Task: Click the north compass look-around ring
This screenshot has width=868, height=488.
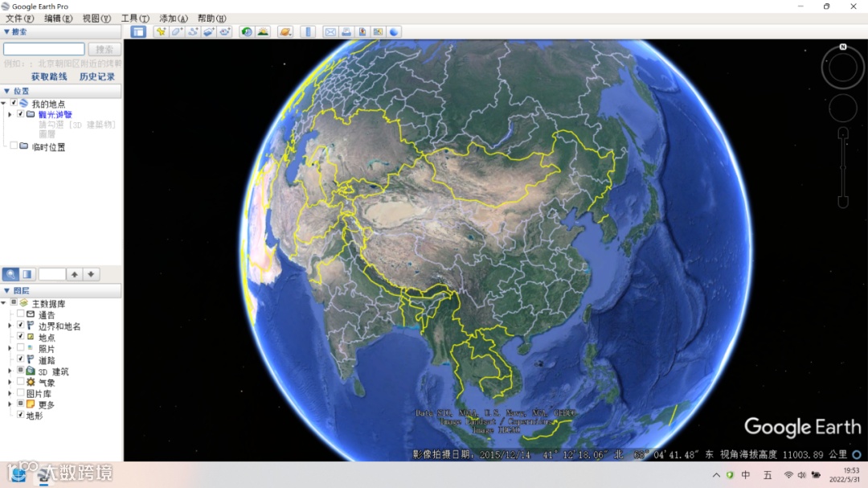Action: coord(842,68)
